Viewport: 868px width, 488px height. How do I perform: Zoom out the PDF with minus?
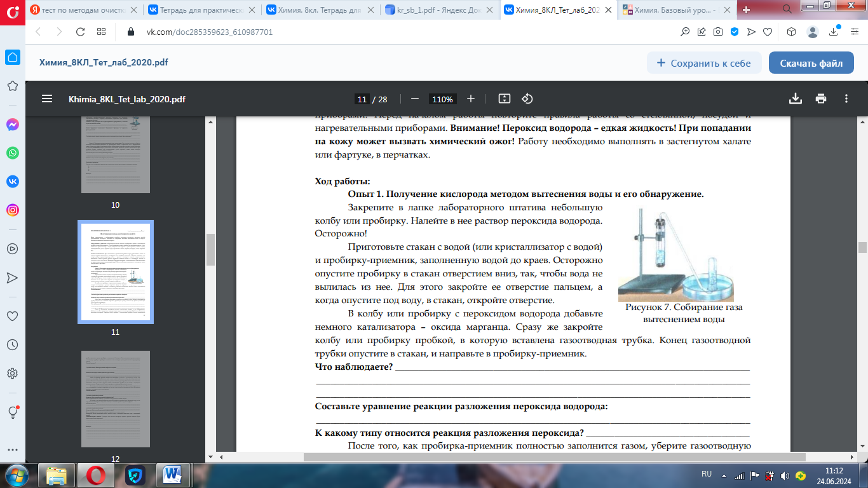pos(415,98)
